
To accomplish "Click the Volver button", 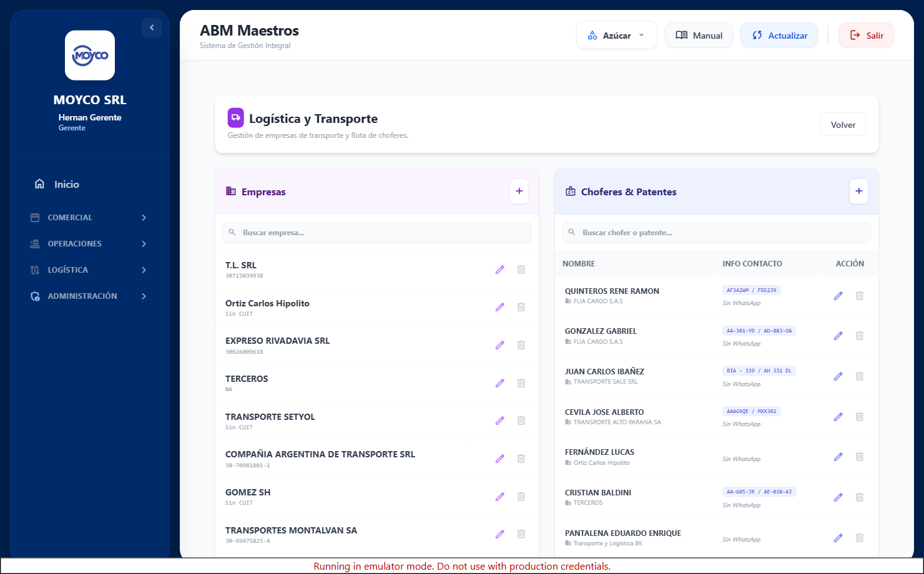I will pos(843,125).
